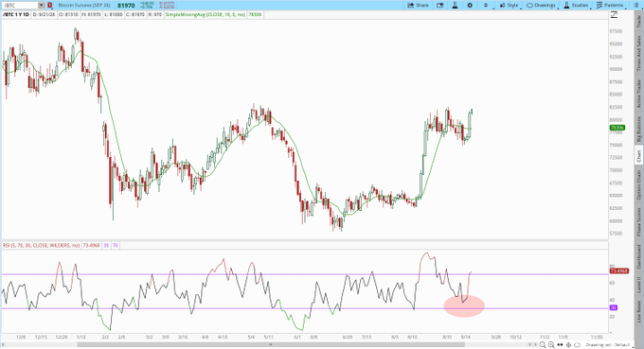644x349 pixels.
Task: Click the scroll right arrow in bottom bar
Action: pos(536,345)
